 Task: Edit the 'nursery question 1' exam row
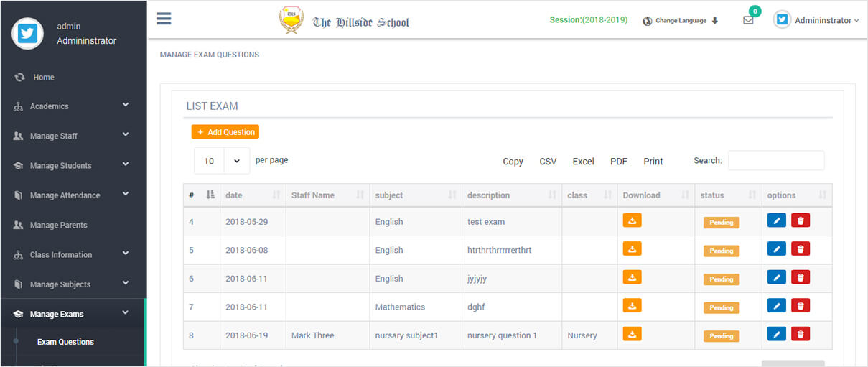point(777,334)
